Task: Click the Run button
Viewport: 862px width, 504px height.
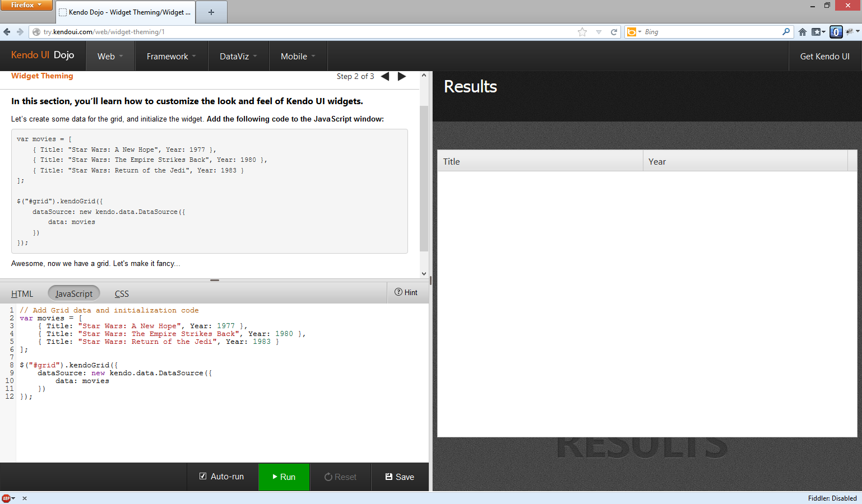Action: point(284,477)
